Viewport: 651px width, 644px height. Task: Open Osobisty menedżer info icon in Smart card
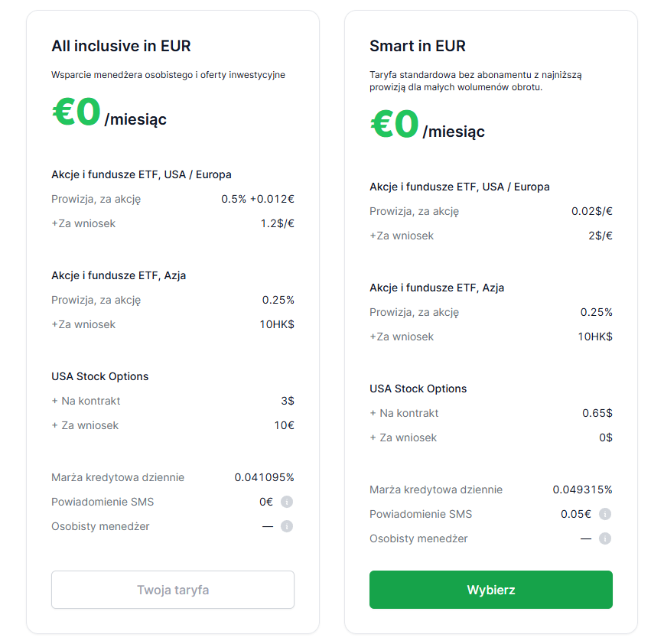tap(605, 538)
